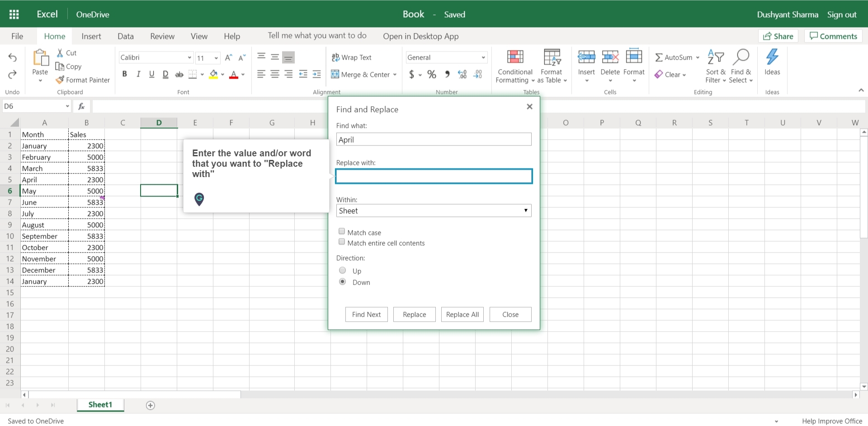Switch to the Insert ribbon tab

pos(91,36)
